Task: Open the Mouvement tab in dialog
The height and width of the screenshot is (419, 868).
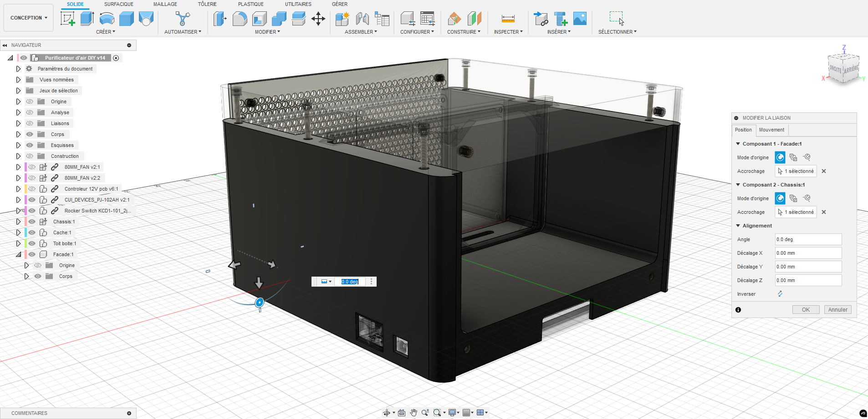Action: 771,130
